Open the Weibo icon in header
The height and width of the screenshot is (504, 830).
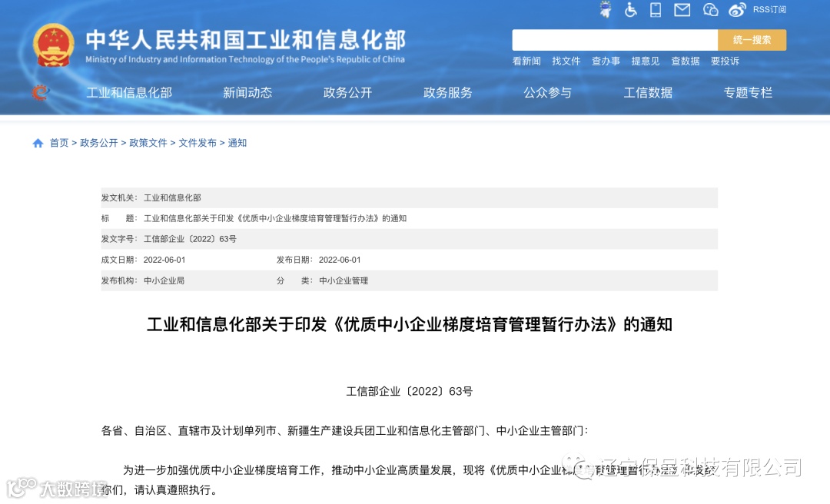737,9
